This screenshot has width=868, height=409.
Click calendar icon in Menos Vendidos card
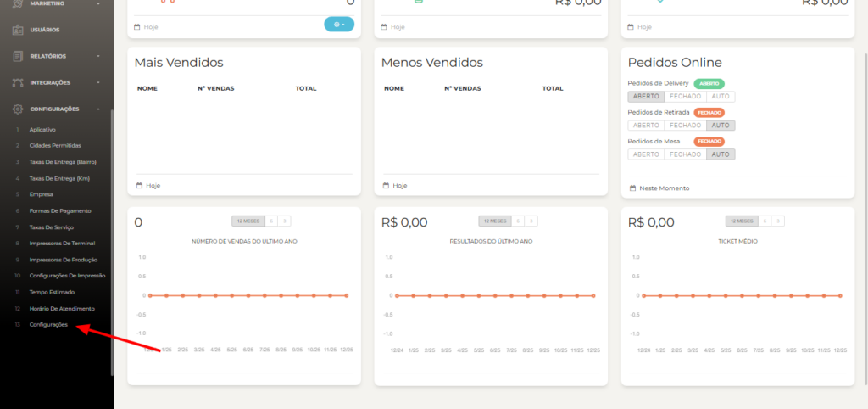(x=385, y=185)
